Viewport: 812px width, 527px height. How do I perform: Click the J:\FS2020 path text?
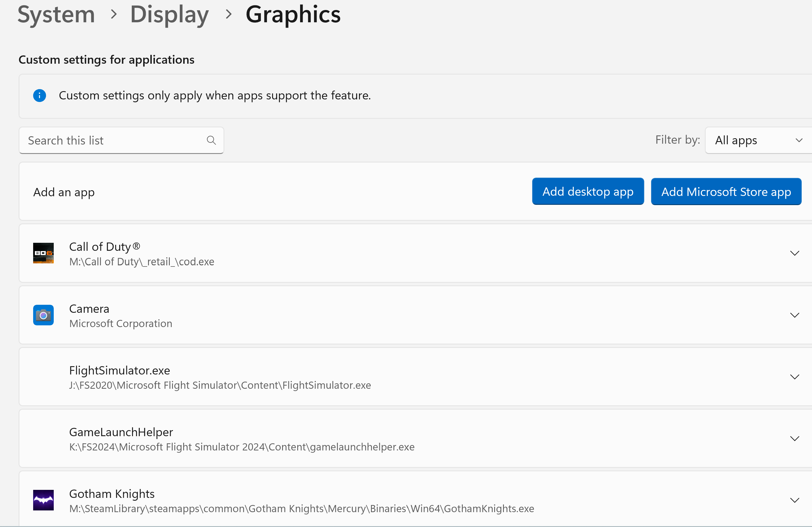point(220,385)
